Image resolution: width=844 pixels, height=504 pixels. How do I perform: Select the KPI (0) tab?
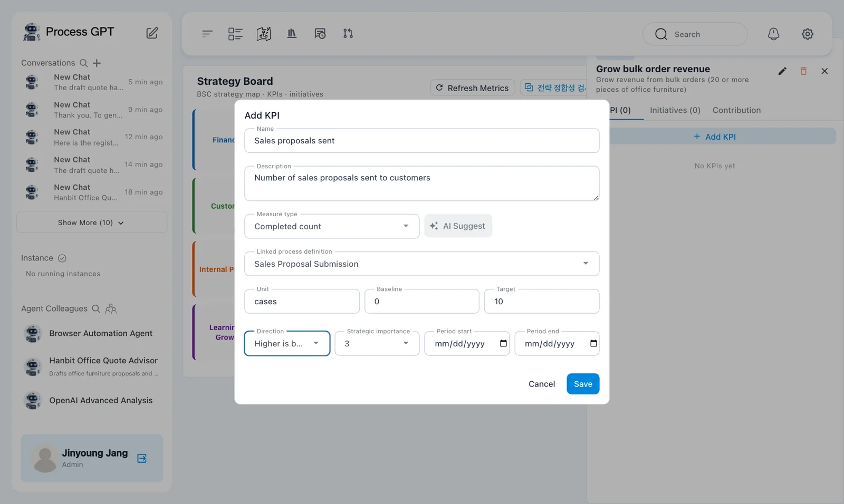click(620, 110)
